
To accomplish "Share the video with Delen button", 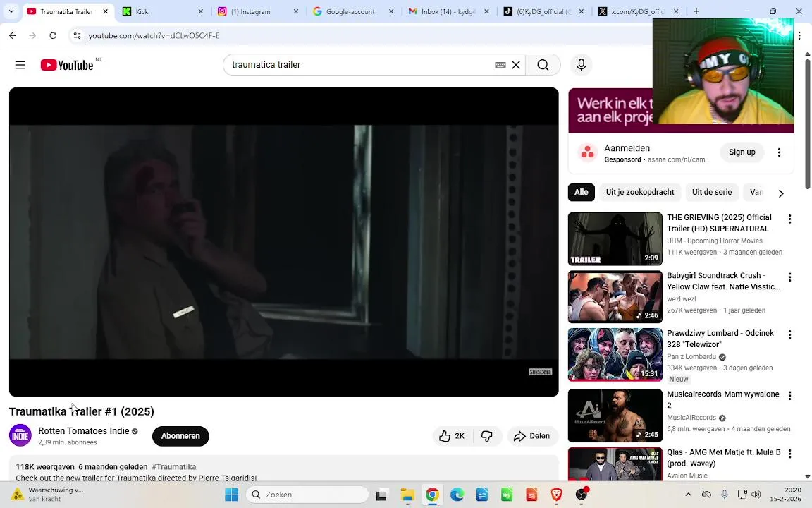I will (532, 436).
